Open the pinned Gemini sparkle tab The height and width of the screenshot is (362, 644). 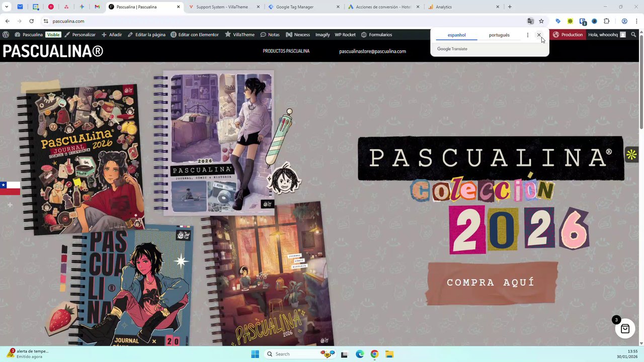82,7
